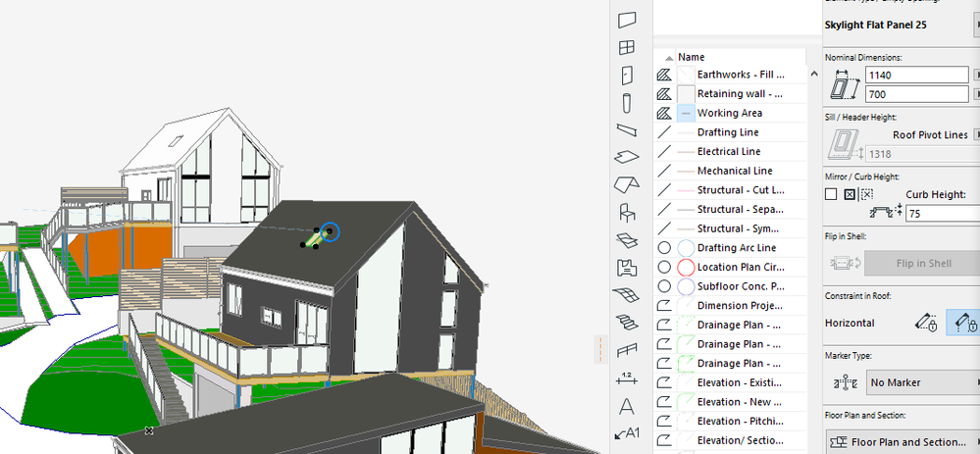Viewport: 980px width, 454px height.
Task: Open the arrow next to the 1140 dimension
Action: point(977,75)
